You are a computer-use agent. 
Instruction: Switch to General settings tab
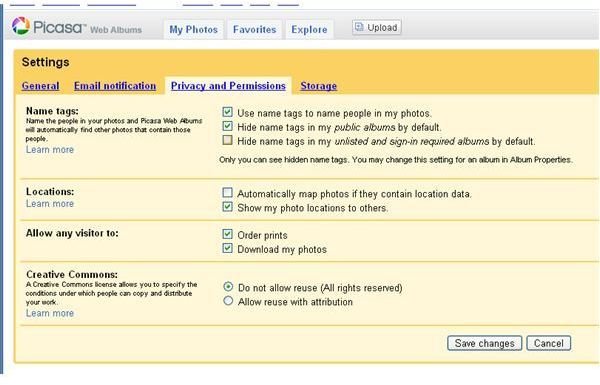pos(41,86)
